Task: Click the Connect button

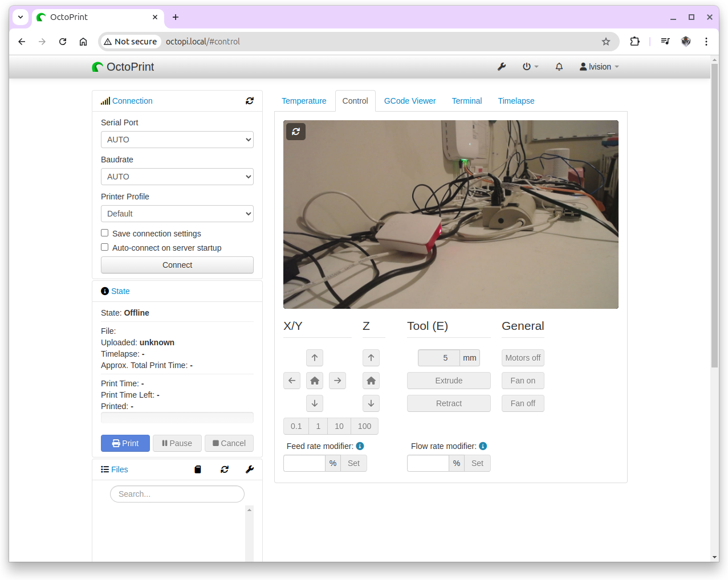Action: coord(177,265)
